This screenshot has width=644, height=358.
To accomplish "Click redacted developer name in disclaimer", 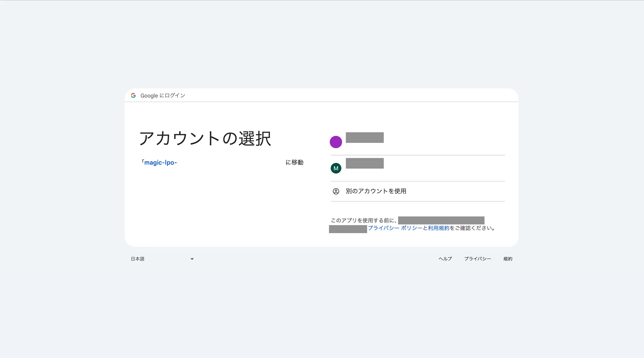I will pos(441,220).
